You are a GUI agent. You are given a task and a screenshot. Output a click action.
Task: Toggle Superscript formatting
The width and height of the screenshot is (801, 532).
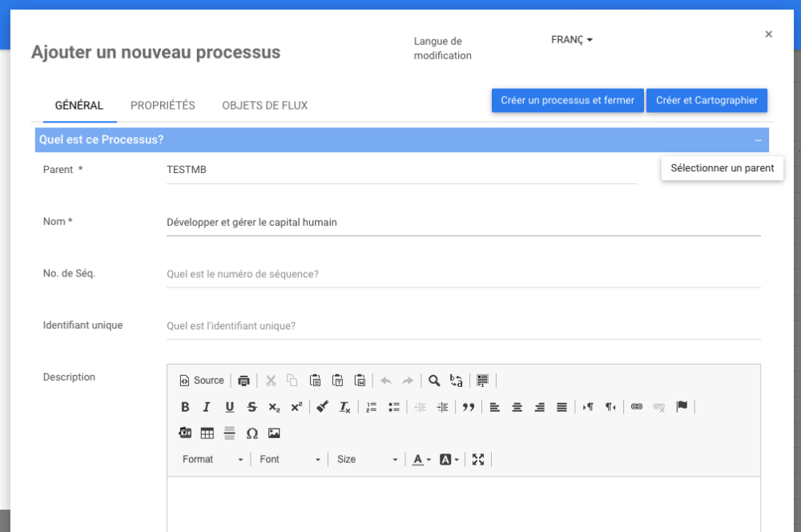(x=296, y=407)
